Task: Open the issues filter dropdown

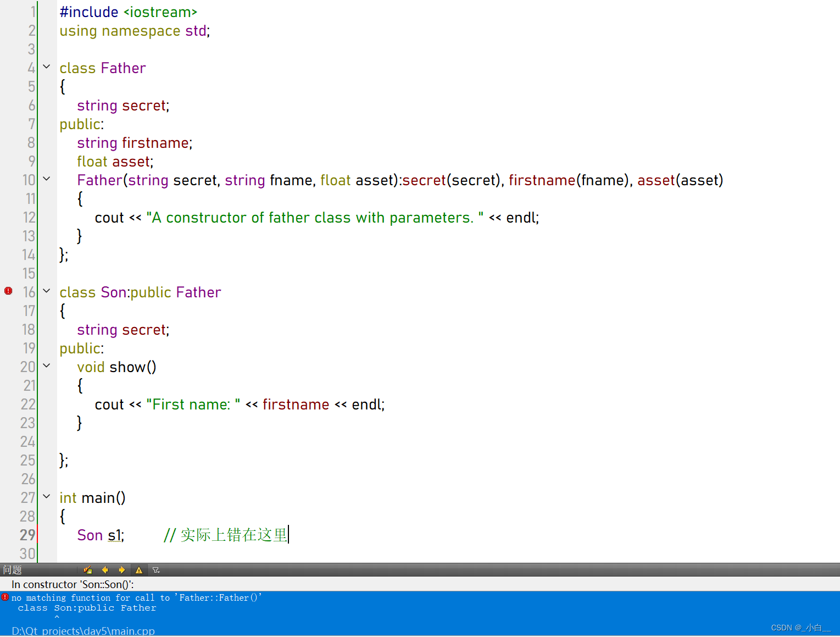Action: coord(156,570)
